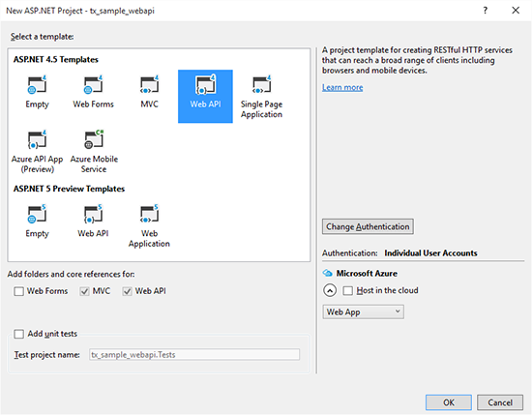532x415 pixels.
Task: Click the ASP.NET 5 Preview Templates heading
Action: (x=70, y=189)
